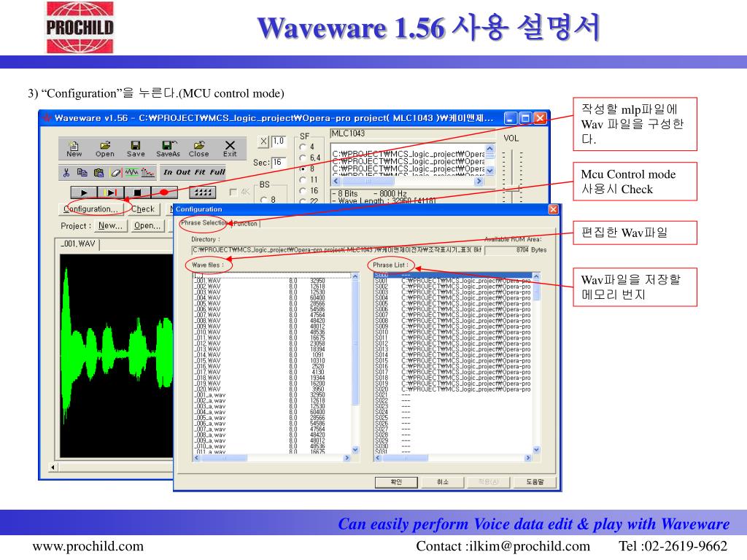Click Wave files horizontal scroll-right arrow
The height and width of the screenshot is (560, 747).
tap(347, 458)
